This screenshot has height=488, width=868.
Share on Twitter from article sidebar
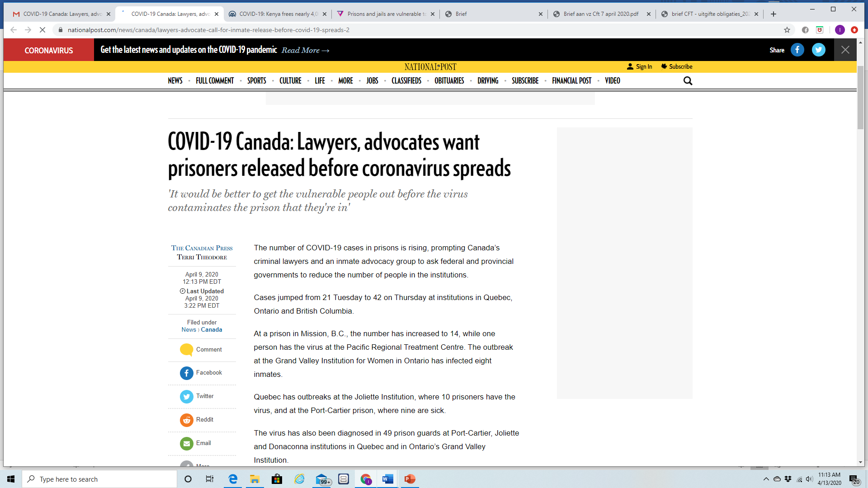point(186,397)
